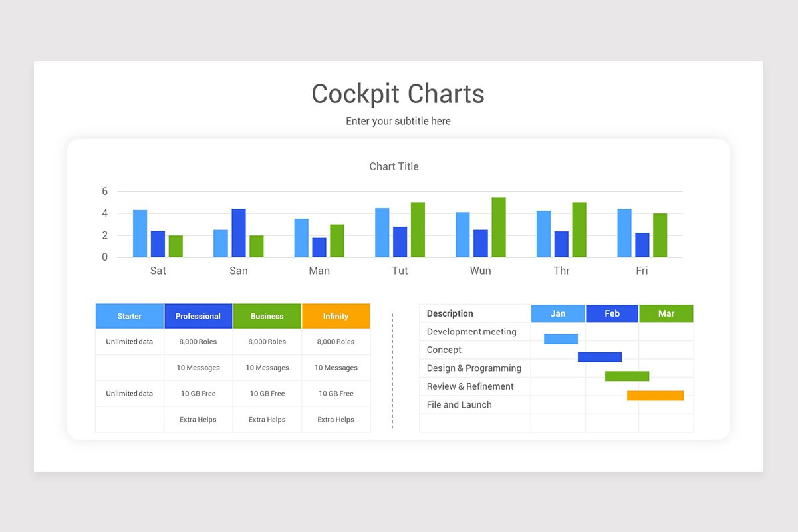This screenshot has height=532, width=798.
Task: Select the Starter plan header
Action: click(x=129, y=316)
